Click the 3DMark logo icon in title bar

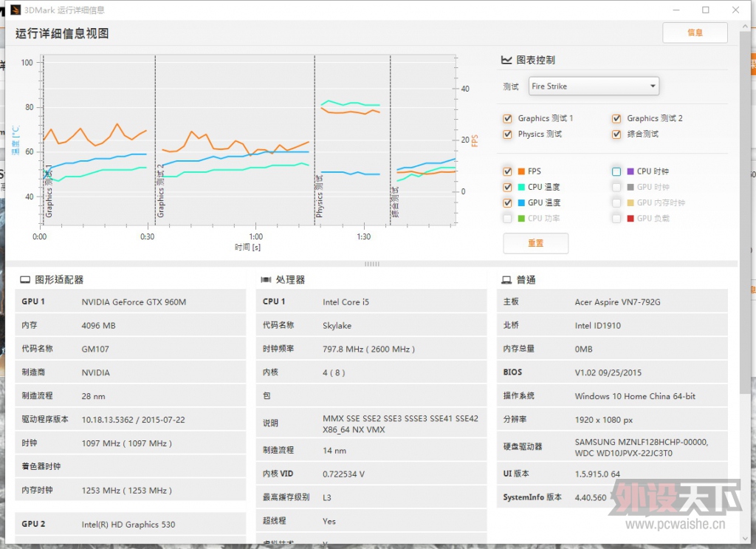click(16, 10)
